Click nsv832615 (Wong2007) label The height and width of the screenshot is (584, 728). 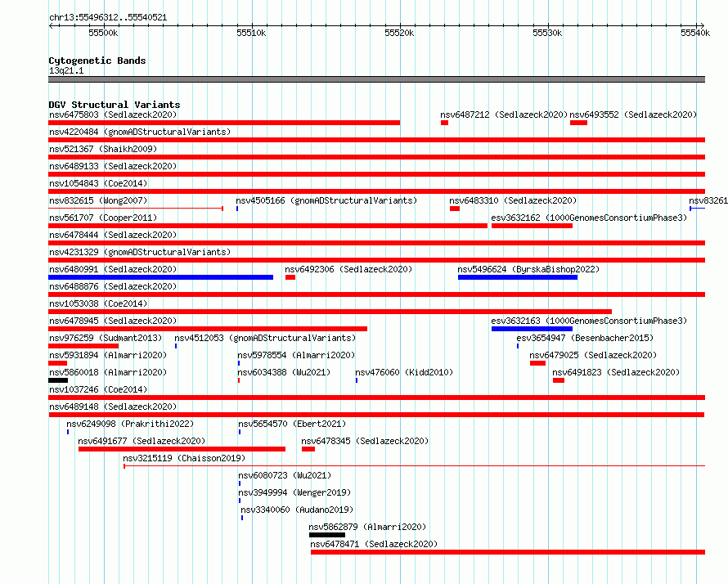click(x=98, y=200)
